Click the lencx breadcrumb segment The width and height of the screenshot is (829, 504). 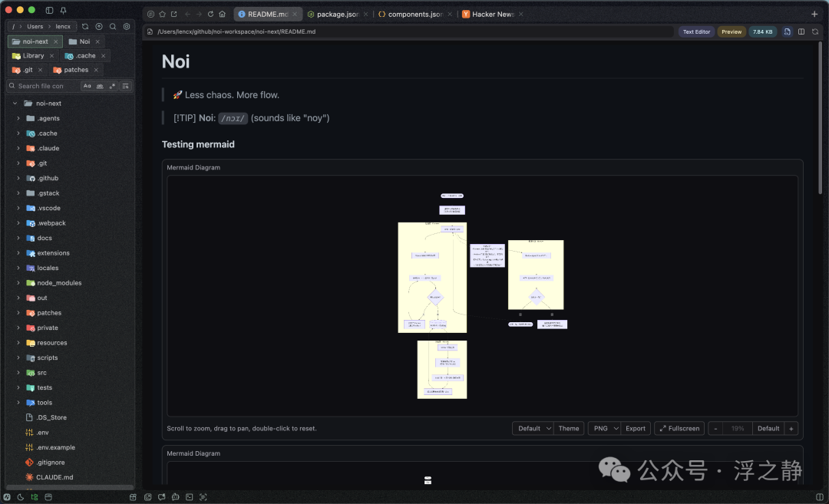pos(63,26)
